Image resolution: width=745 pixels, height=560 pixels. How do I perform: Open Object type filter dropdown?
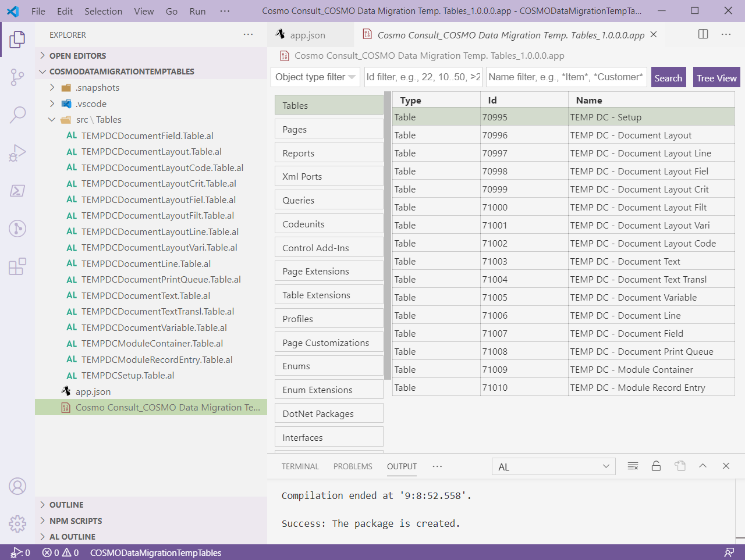pos(315,77)
